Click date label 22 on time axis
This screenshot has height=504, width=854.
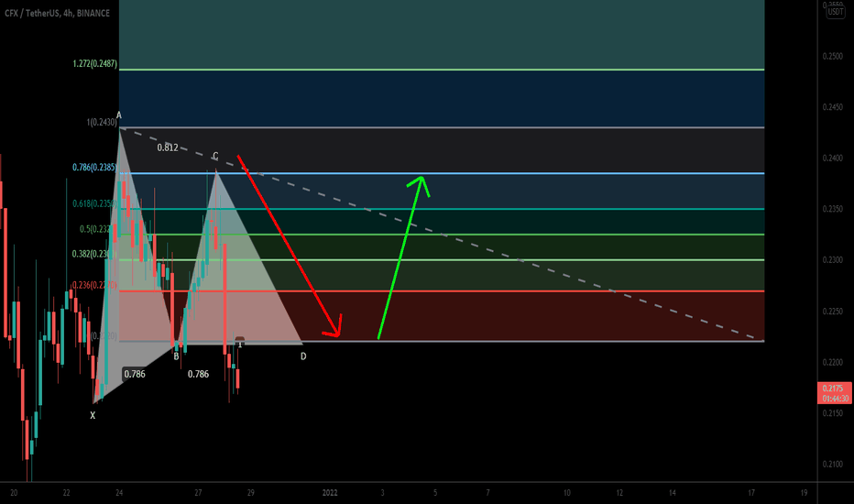point(67,493)
